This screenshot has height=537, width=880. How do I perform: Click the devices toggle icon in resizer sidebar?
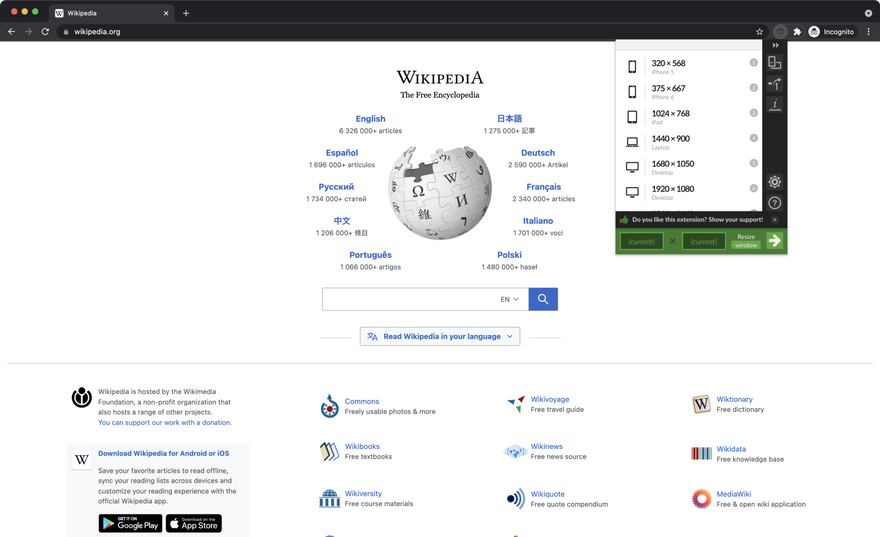pos(774,62)
